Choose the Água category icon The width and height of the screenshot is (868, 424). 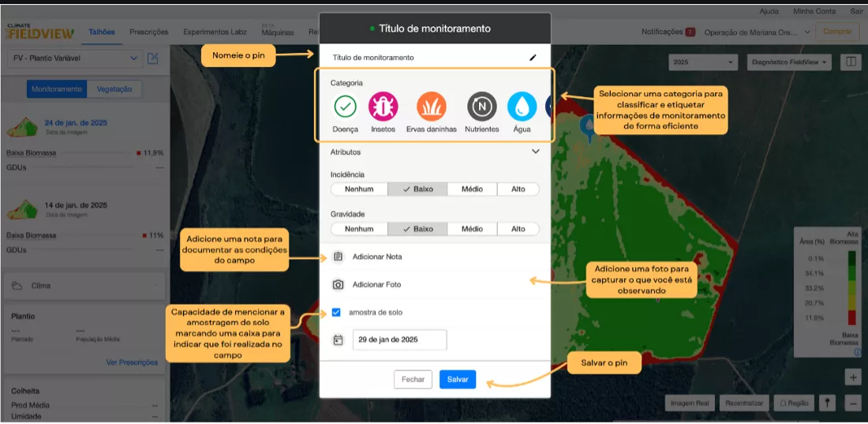click(521, 106)
